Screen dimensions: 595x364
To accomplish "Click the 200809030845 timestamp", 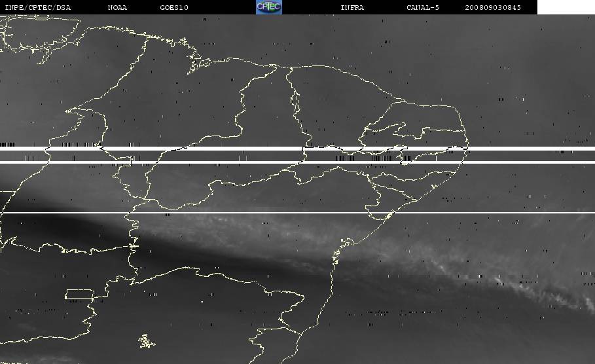I will point(493,8).
